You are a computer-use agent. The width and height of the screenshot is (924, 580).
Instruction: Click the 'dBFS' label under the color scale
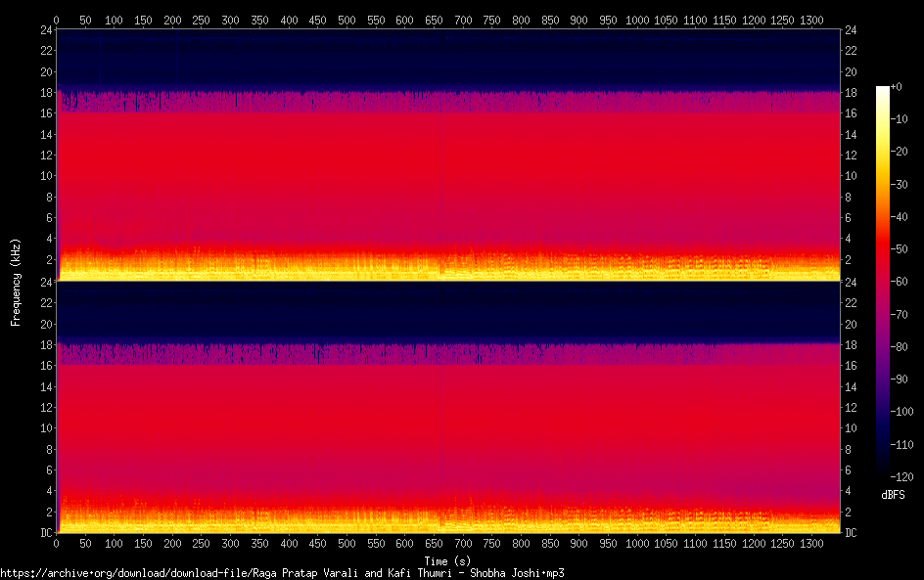(x=893, y=495)
